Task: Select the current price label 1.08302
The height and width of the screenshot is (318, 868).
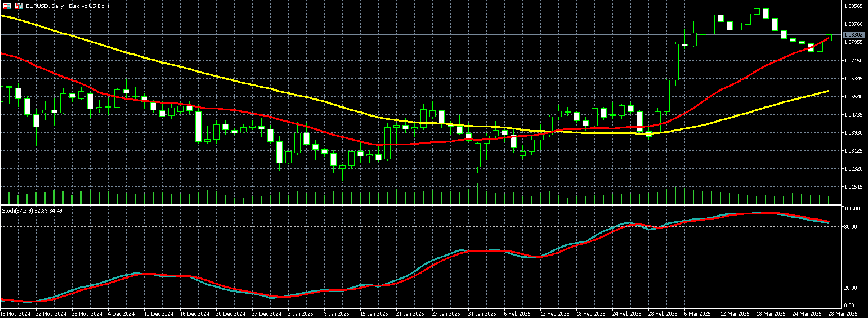Action: click(853, 35)
